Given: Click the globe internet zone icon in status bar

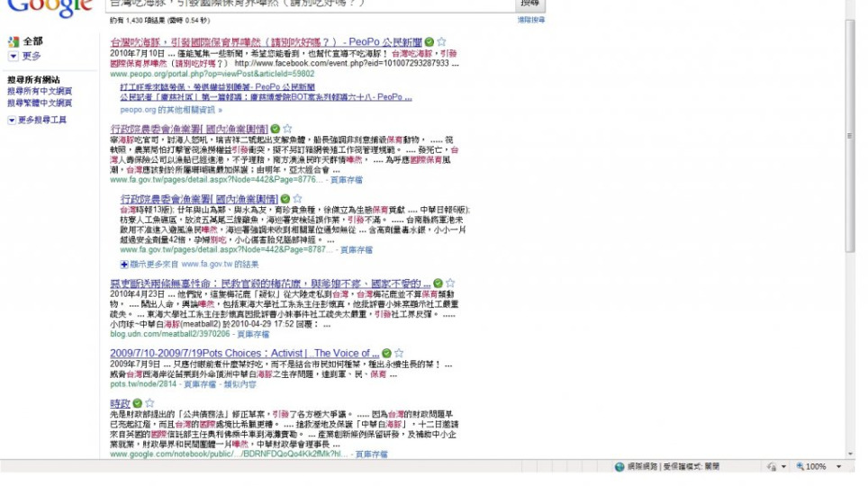Looking at the screenshot, I should point(619,467).
